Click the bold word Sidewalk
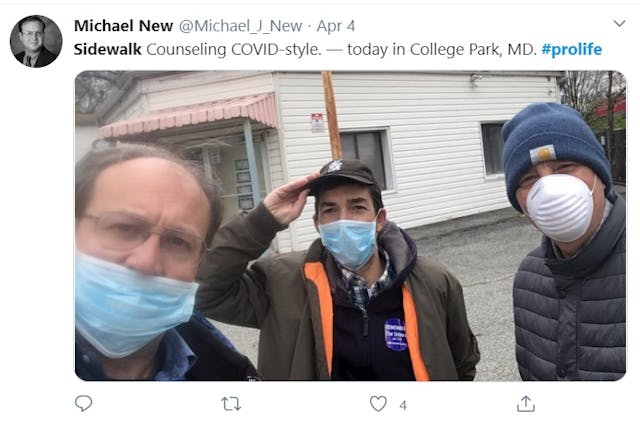Viewport: 640px width, 424px height. click(108, 48)
